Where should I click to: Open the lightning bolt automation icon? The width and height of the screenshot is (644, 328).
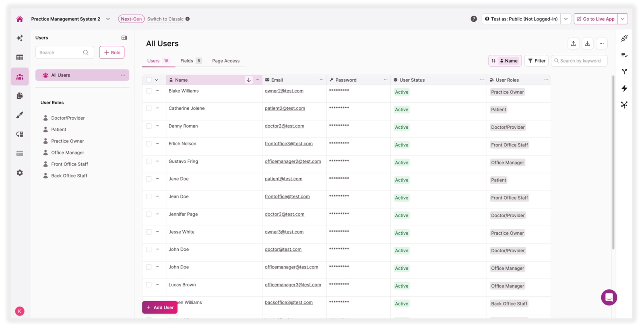[624, 88]
